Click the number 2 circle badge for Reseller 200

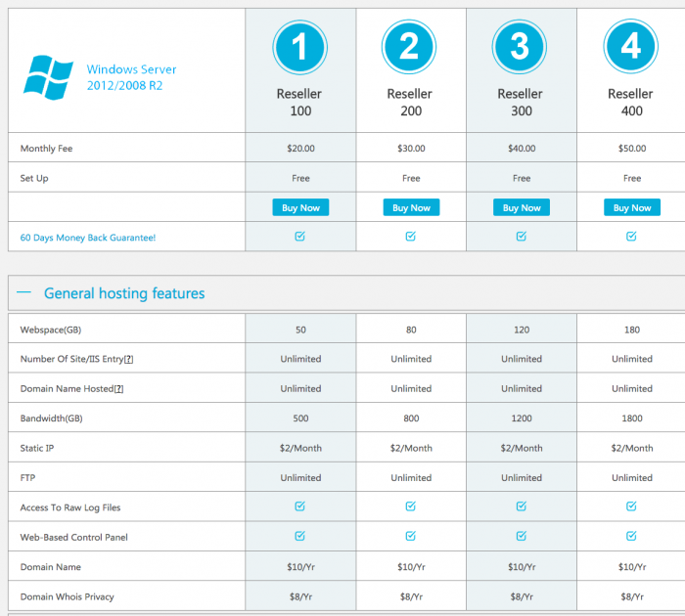409,47
